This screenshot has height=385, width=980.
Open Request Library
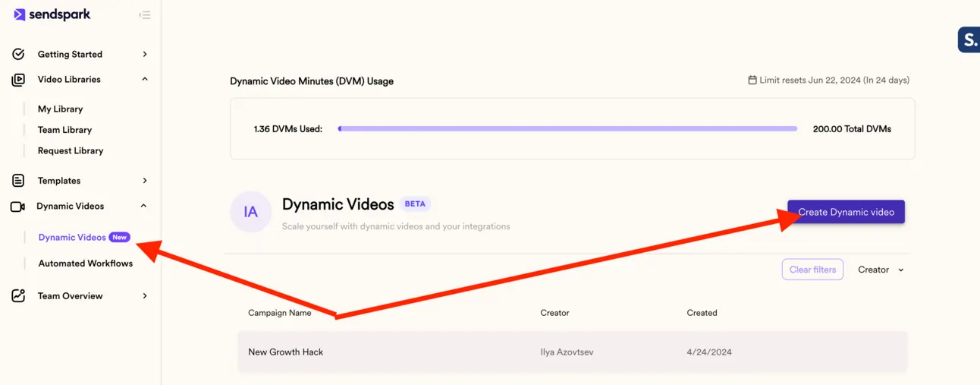click(x=71, y=150)
